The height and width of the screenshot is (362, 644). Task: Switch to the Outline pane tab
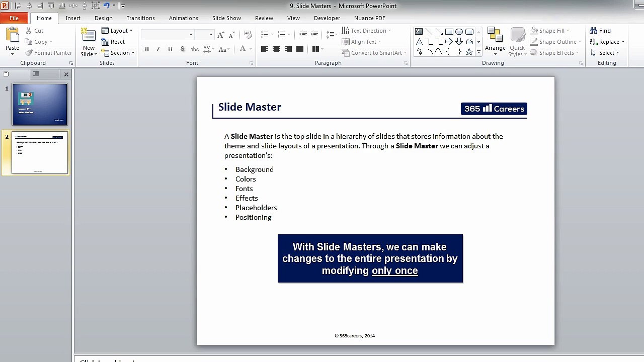tap(36, 74)
